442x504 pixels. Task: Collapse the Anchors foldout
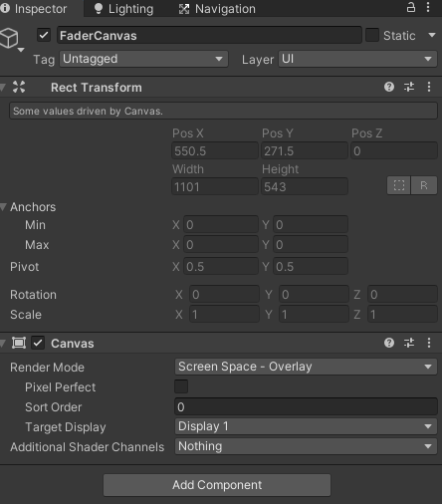(x=4, y=207)
